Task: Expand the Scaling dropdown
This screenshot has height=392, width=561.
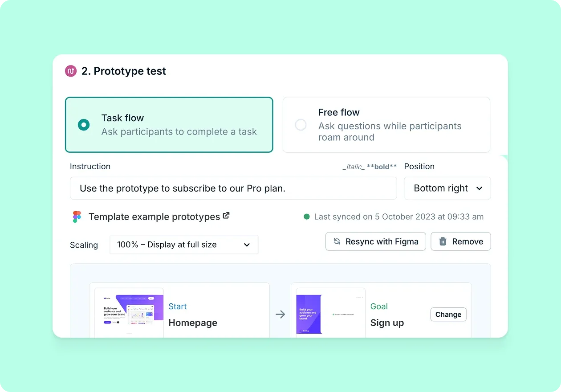Action: point(184,245)
